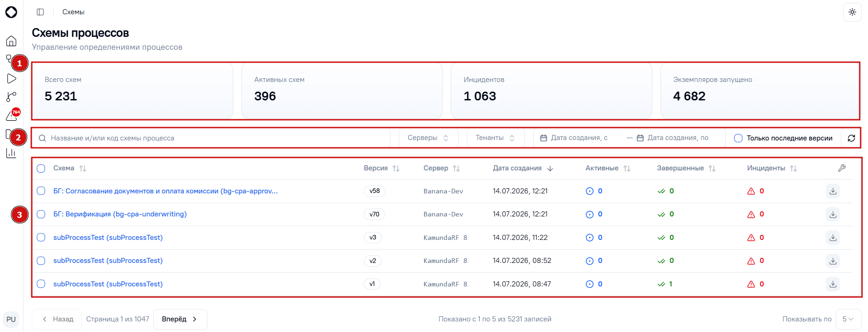Screen dimensions: 868x332
Task: Toggle the sidebar panel icon near Схемы
Action: pyautogui.click(x=40, y=12)
